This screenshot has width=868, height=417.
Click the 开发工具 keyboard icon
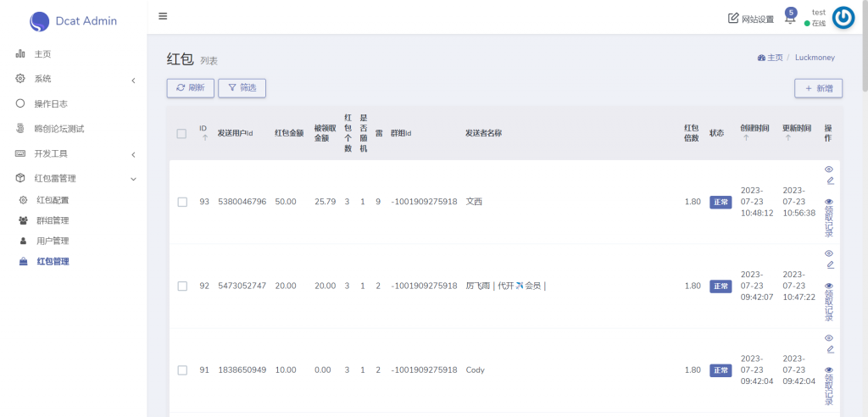(x=20, y=153)
